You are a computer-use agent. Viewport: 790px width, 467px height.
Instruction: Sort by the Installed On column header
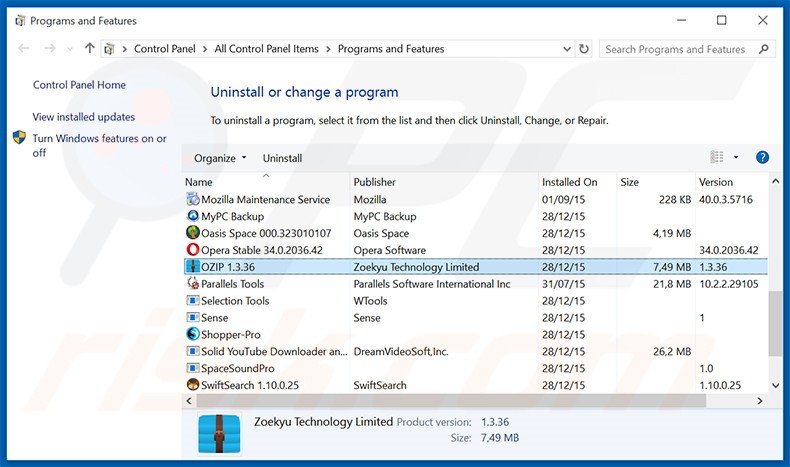pyautogui.click(x=577, y=182)
